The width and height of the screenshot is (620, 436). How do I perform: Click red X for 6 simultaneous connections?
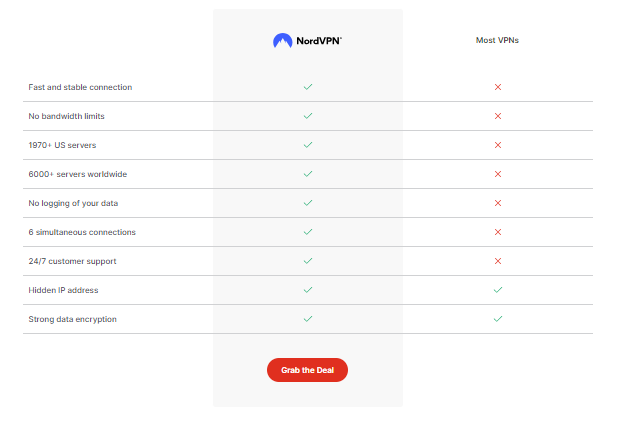[x=497, y=232]
